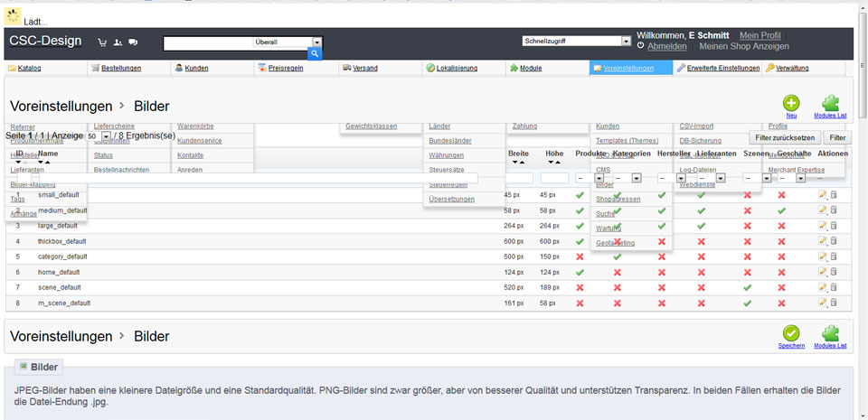Open the Szenen filter dropdown

[x=757, y=179]
